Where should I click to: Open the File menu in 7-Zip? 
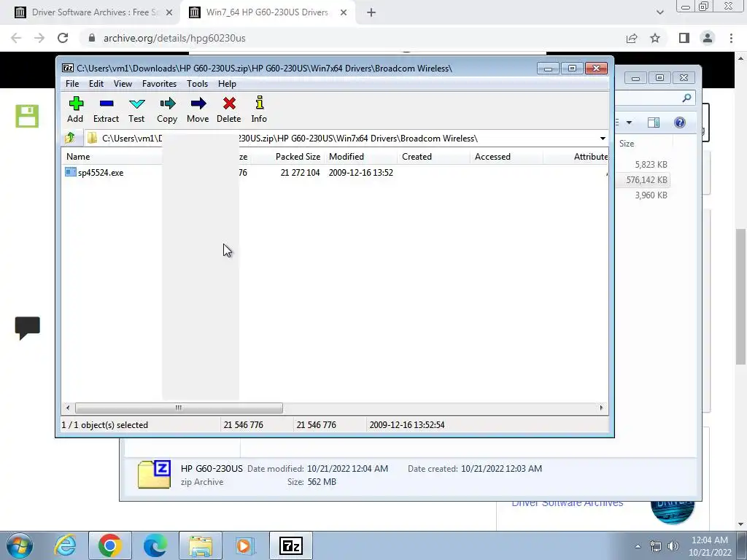pos(72,84)
